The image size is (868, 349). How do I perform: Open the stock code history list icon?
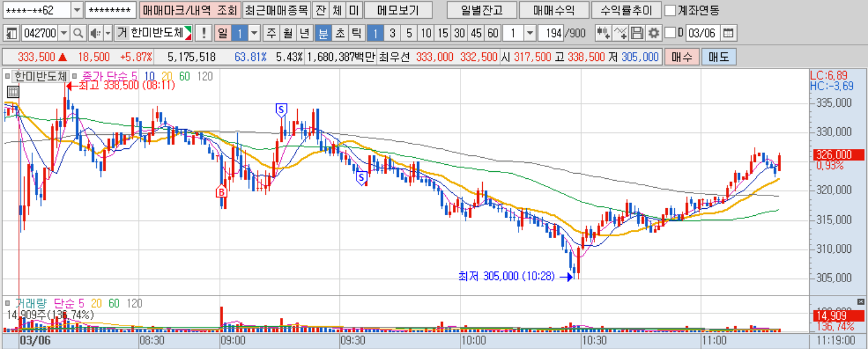pos(12,33)
